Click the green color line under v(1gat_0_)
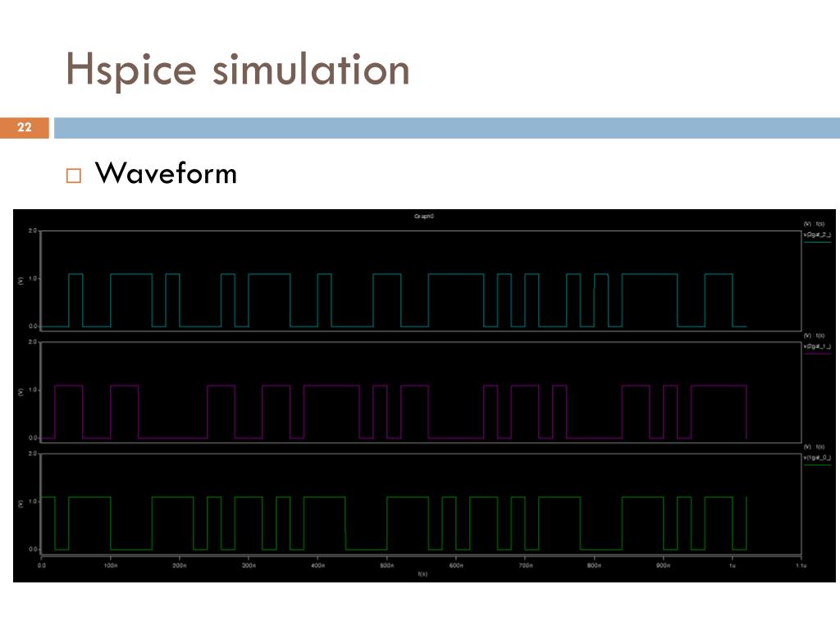The width and height of the screenshot is (840, 630). (x=817, y=465)
